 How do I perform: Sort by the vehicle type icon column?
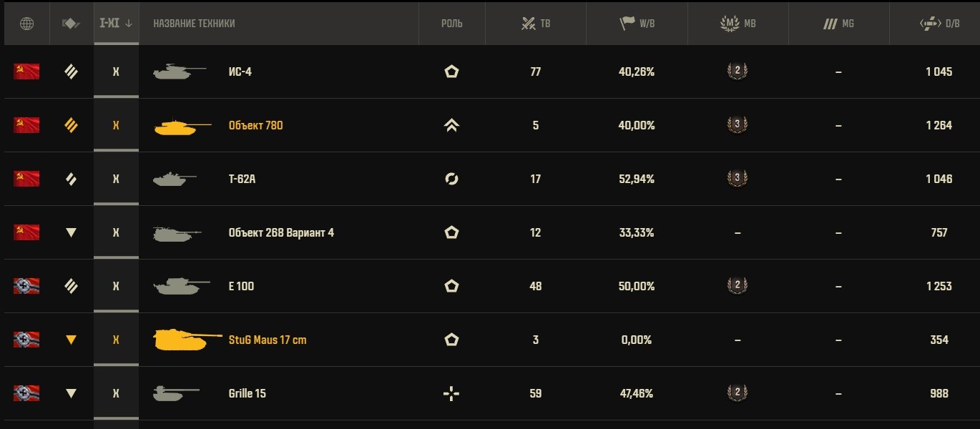(71, 24)
